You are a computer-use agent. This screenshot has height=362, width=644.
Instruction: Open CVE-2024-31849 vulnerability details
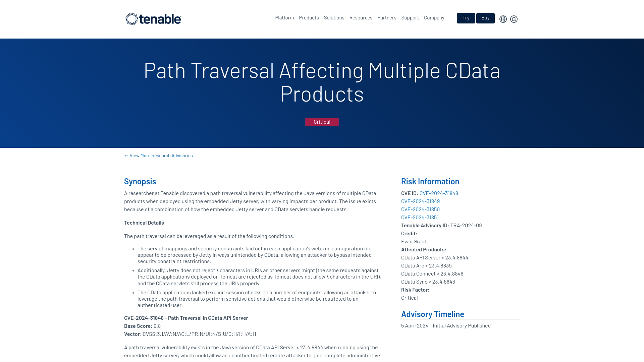pos(420,201)
